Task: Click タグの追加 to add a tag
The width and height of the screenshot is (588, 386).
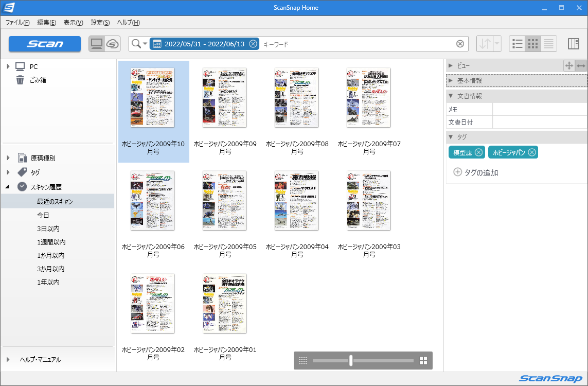Action: [475, 172]
